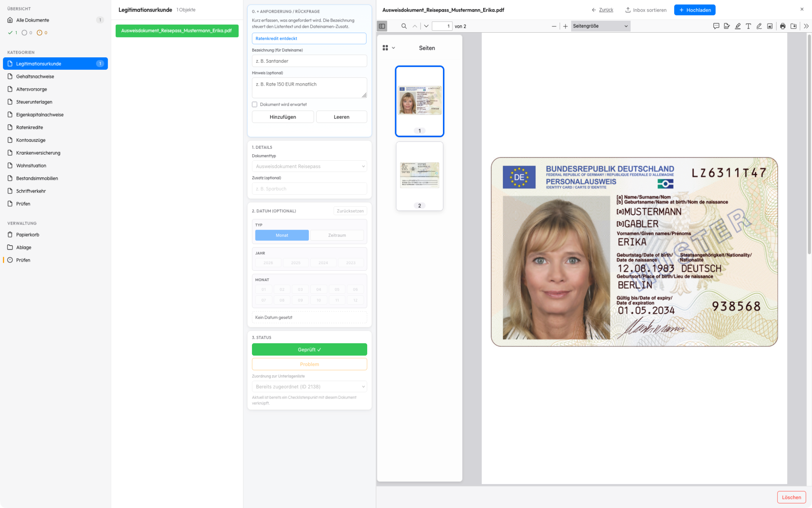
Task: Select the highlight tool icon
Action: tap(738, 26)
